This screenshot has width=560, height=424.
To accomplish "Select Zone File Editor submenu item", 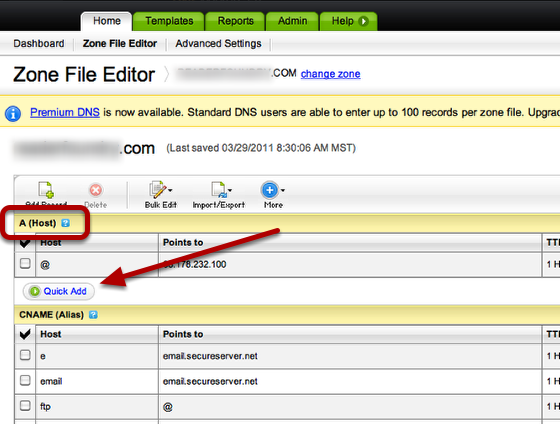I will pos(120,44).
